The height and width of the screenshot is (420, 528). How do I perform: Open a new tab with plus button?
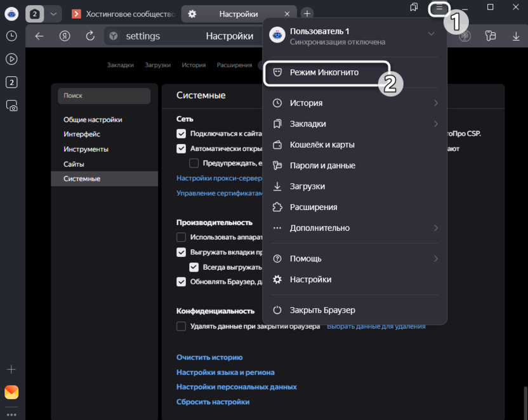click(307, 13)
